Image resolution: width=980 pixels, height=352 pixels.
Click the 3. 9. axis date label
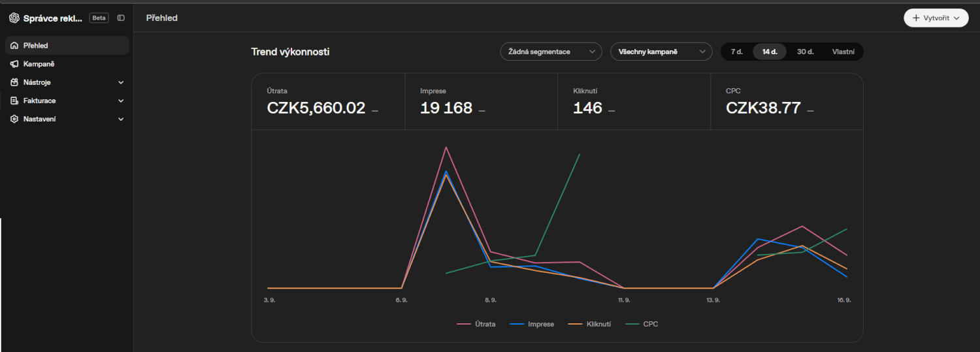[x=269, y=300]
